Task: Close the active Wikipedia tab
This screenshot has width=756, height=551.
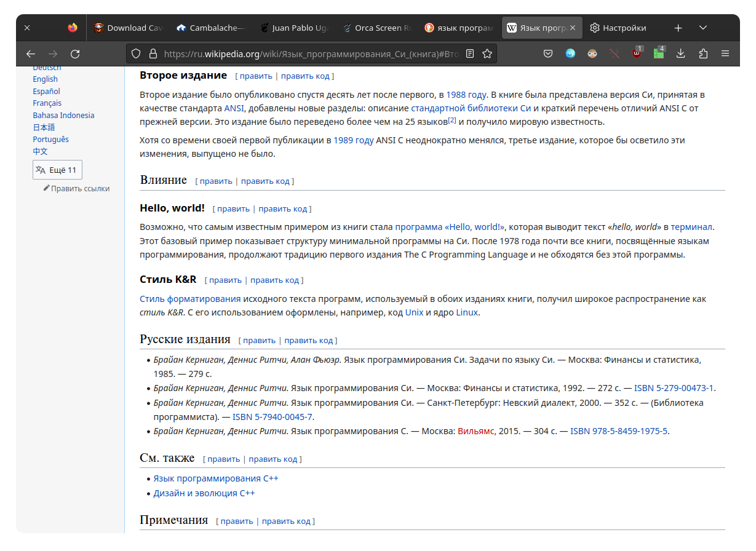Action: point(573,28)
